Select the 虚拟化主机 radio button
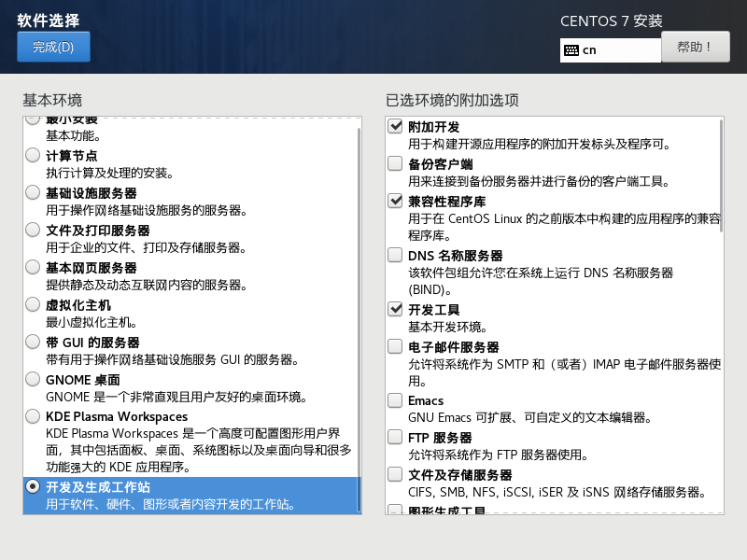Image resolution: width=747 pixels, height=560 pixels. click(33, 304)
